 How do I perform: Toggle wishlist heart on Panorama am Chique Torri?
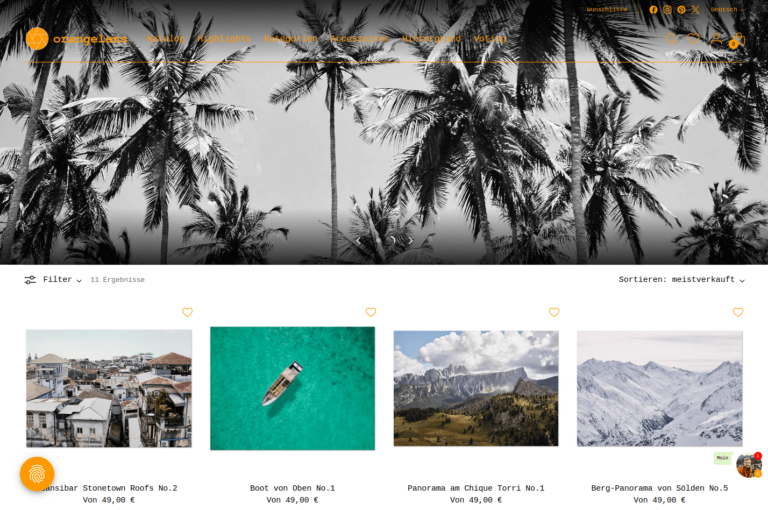(x=554, y=312)
